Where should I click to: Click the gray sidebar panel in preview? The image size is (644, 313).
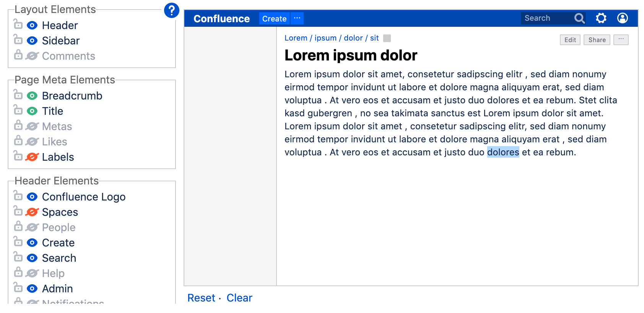(230, 156)
